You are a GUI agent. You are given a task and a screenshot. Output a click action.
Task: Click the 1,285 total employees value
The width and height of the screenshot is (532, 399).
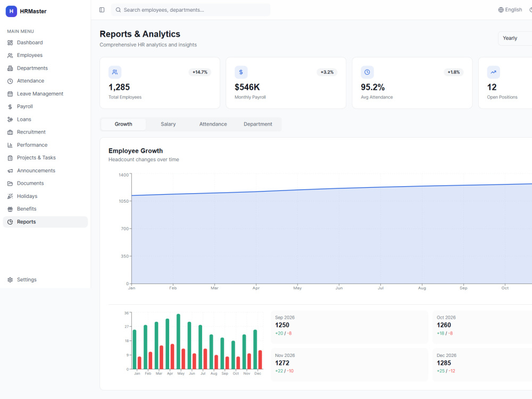(x=119, y=87)
